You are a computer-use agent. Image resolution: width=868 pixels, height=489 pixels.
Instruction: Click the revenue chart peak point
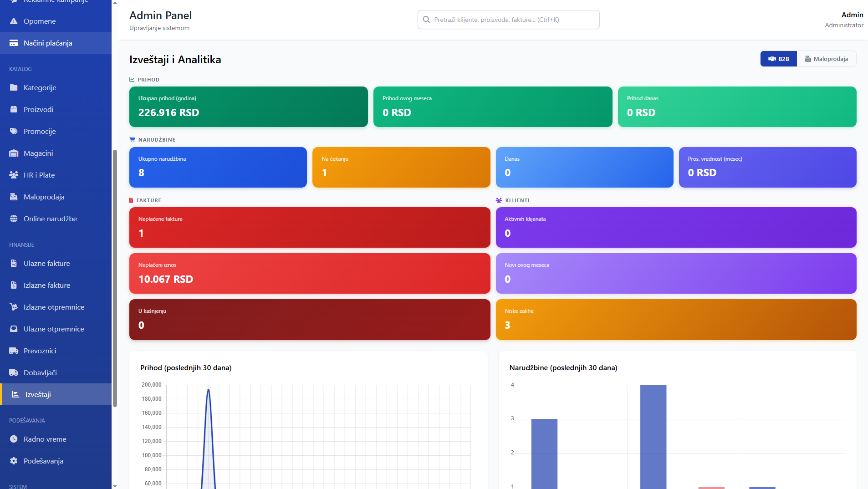(x=208, y=391)
